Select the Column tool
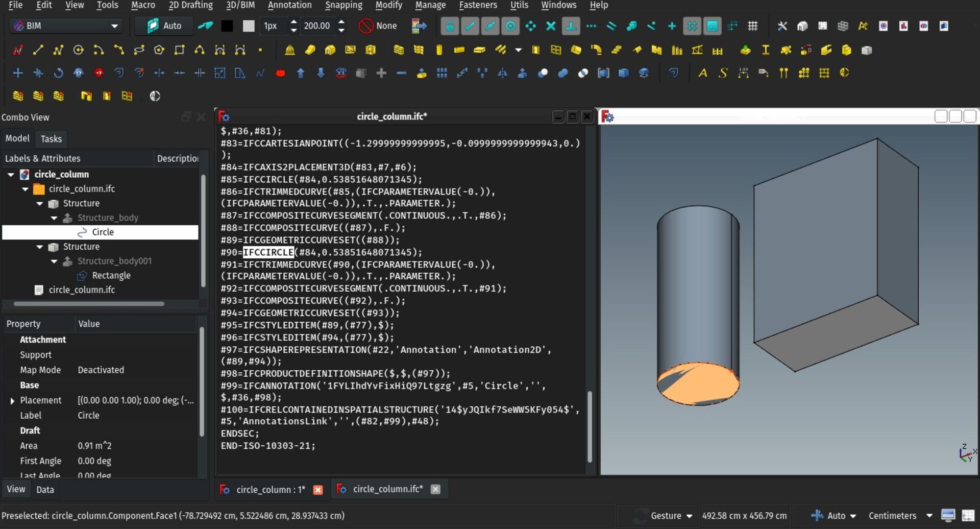The width and height of the screenshot is (980, 529). tap(439, 50)
